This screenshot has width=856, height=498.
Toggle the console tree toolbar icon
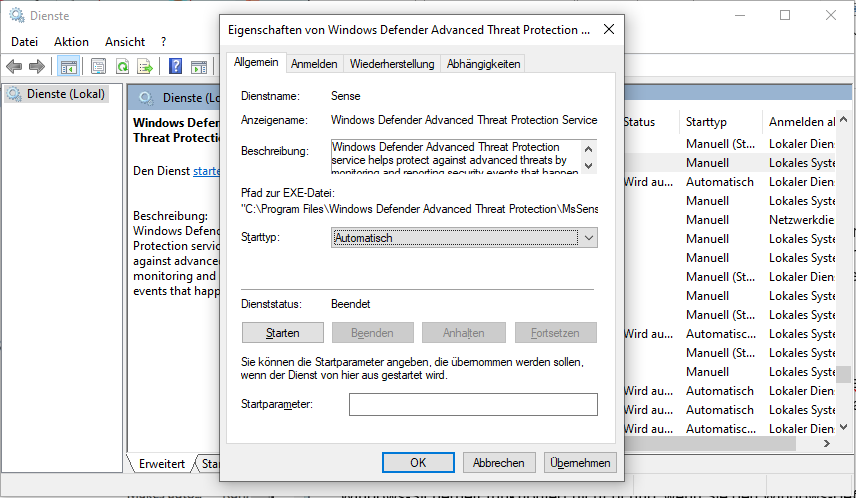tap(68, 67)
